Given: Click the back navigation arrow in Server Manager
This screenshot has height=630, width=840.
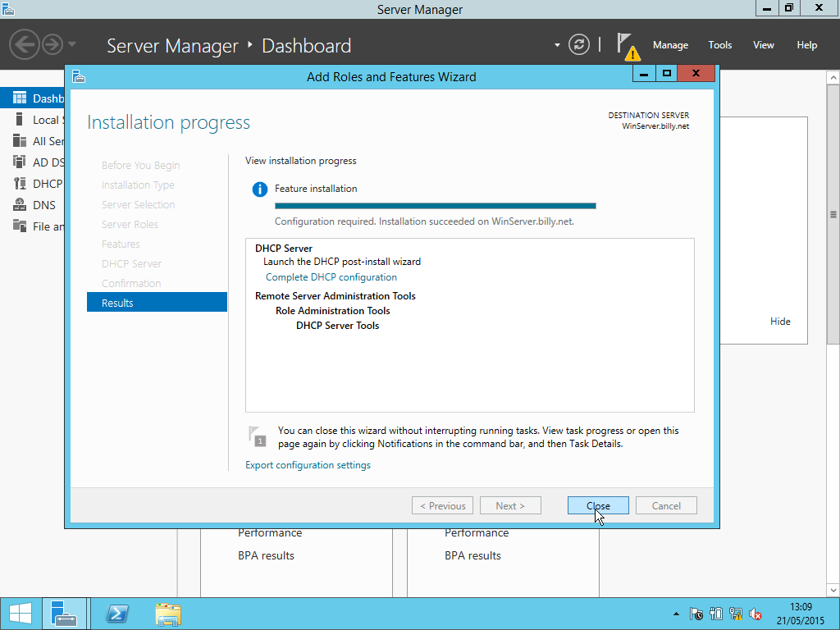Looking at the screenshot, I should 24,44.
